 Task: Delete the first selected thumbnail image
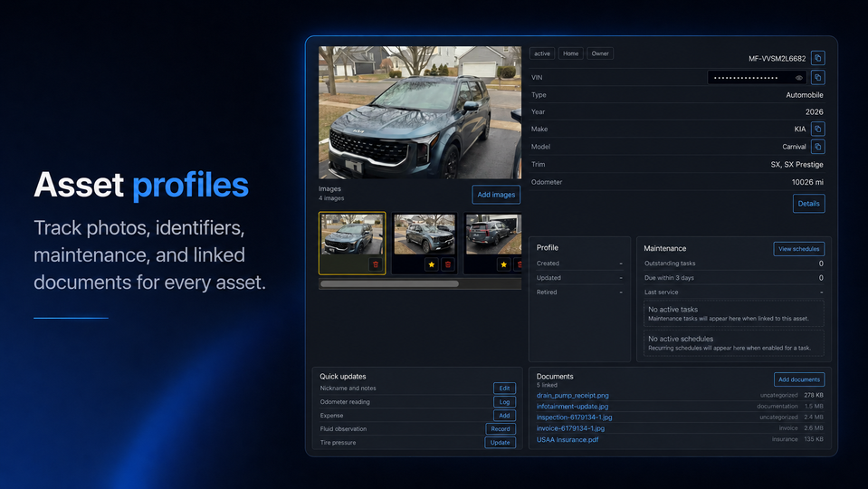376,264
